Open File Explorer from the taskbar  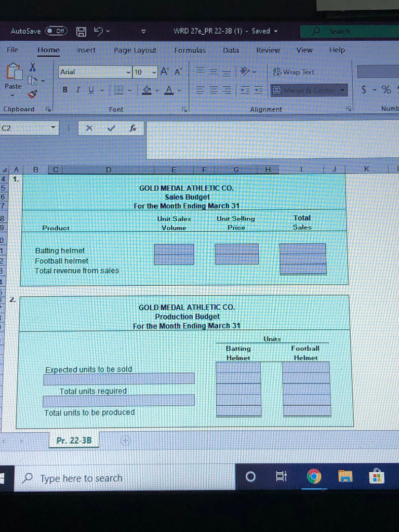[x=345, y=477]
